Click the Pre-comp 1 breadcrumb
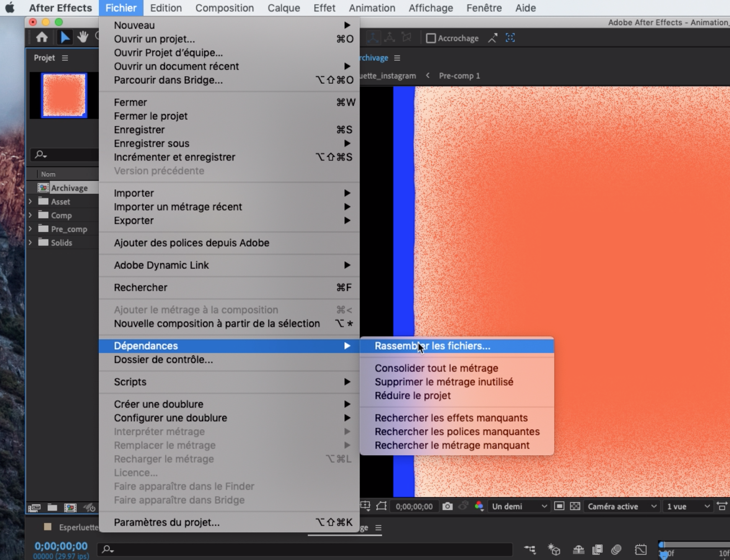The height and width of the screenshot is (560, 730). pyautogui.click(x=459, y=76)
